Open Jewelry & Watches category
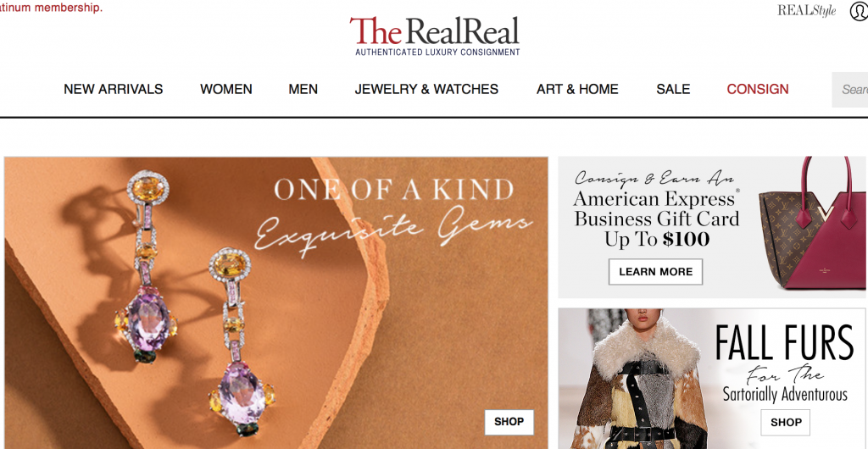 pyautogui.click(x=426, y=89)
